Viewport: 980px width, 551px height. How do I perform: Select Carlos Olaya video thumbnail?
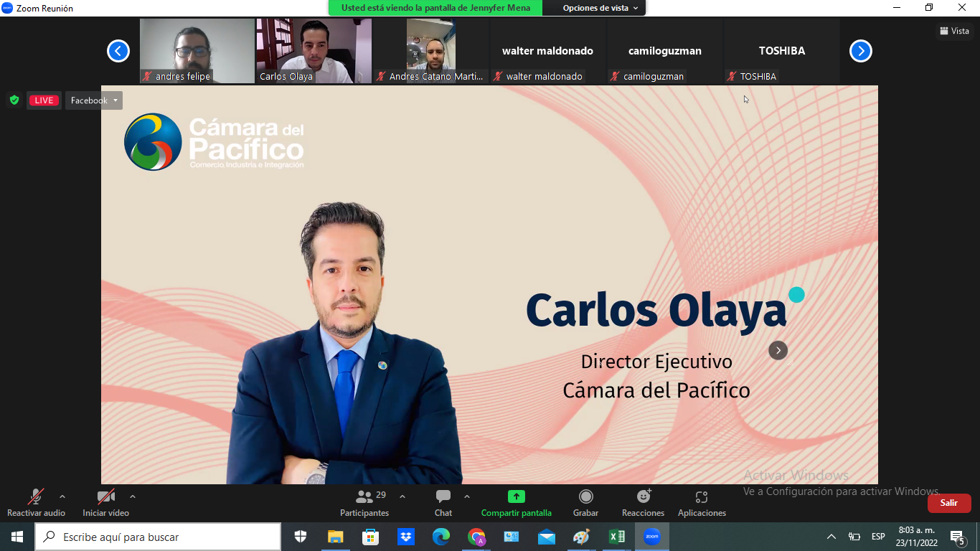pyautogui.click(x=314, y=51)
